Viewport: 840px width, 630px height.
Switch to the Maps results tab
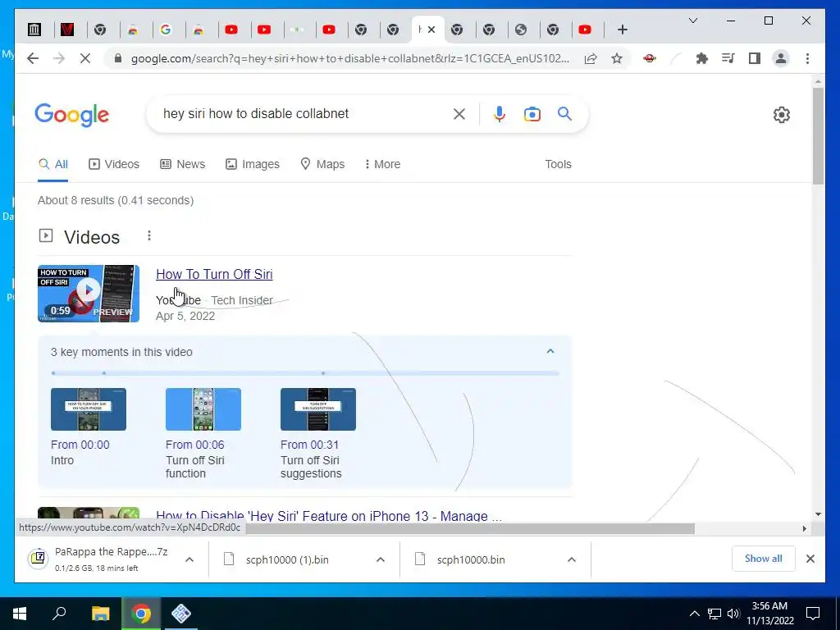[322, 164]
